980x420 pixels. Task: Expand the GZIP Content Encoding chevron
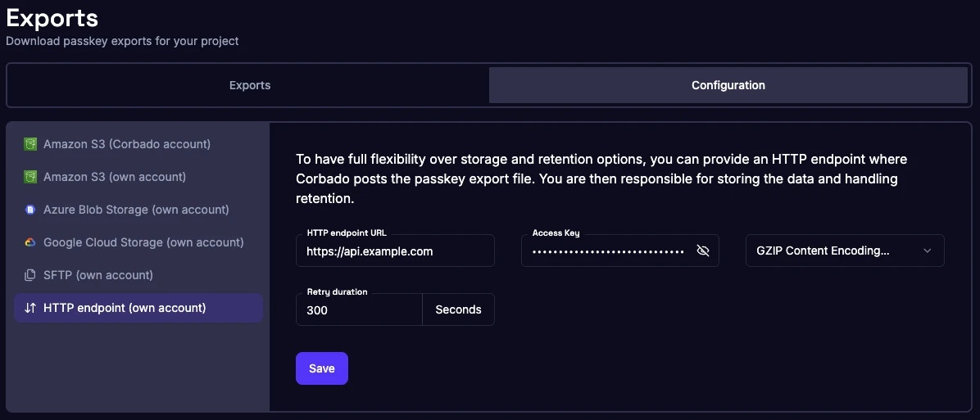[928, 251]
